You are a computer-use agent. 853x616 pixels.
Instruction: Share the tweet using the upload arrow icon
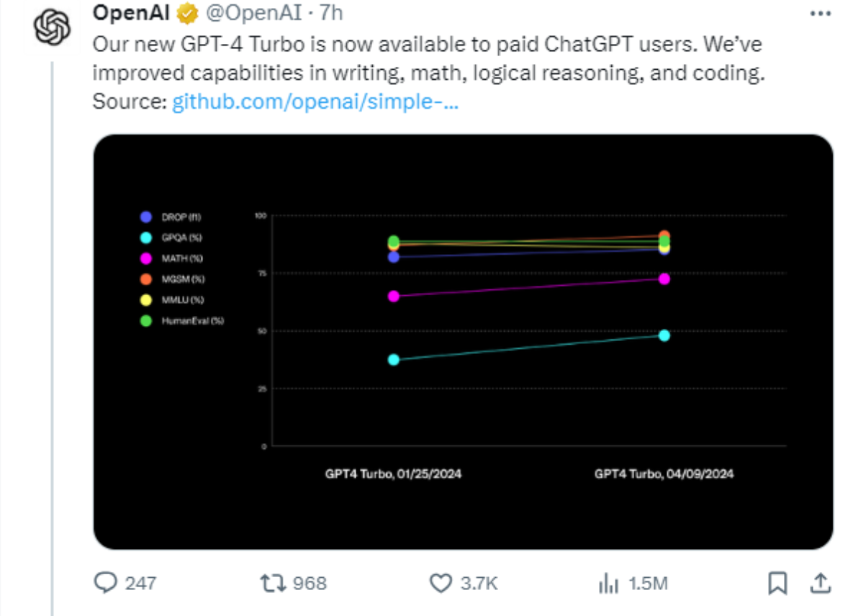pyautogui.click(x=821, y=582)
